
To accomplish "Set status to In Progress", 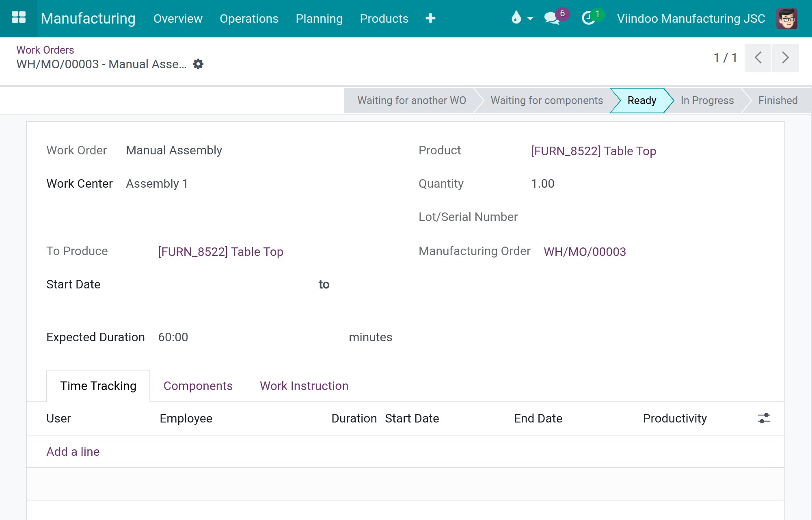I will coord(707,100).
